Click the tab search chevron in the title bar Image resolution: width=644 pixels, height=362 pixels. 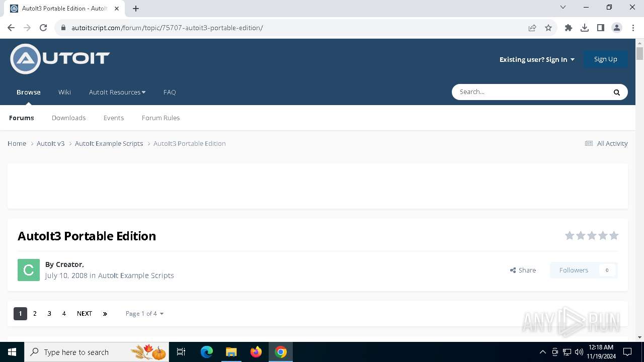pyautogui.click(x=563, y=7)
